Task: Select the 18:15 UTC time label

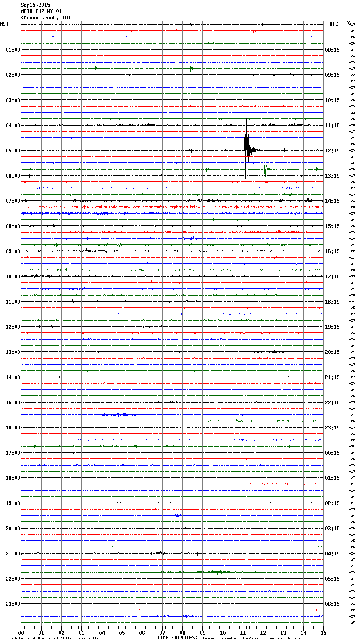Action: 332,302
